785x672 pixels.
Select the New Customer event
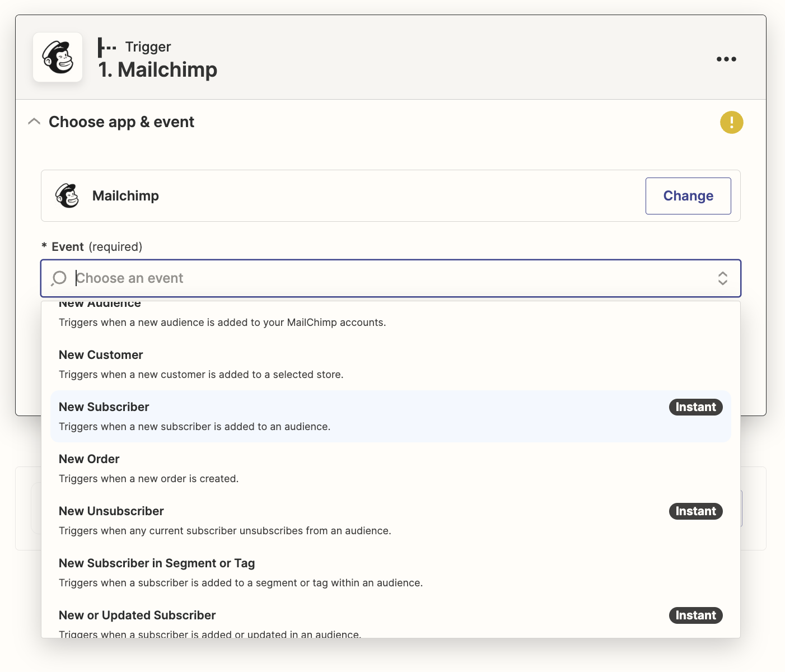point(391,364)
